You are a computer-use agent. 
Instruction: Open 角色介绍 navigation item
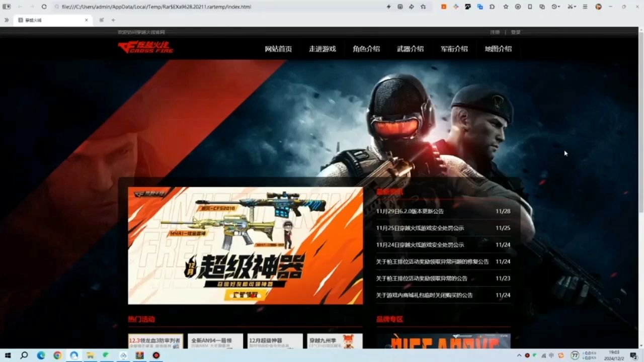pyautogui.click(x=366, y=49)
